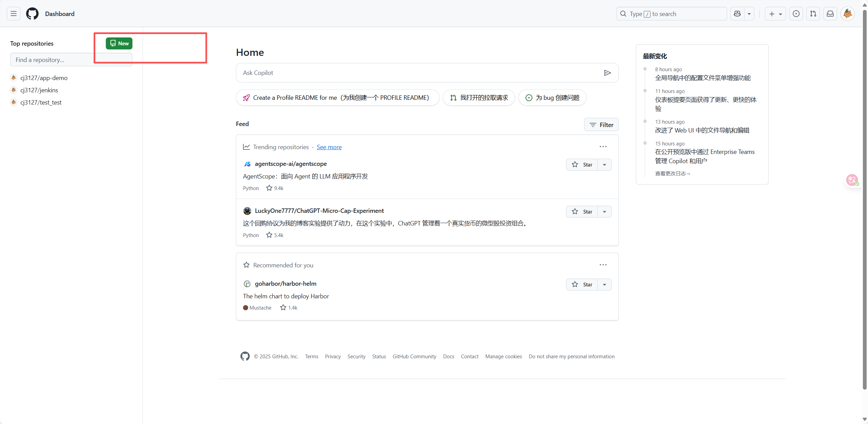Star the agentscope-ai/agentscope repository
868x424 pixels.
582,164
